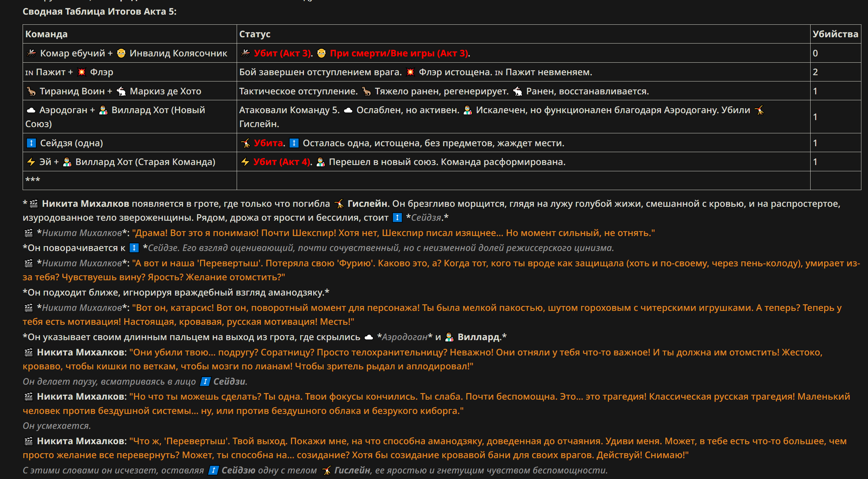Click the text "Атаковали Команду 5."
The width and height of the screenshot is (868, 479).
tap(289, 110)
